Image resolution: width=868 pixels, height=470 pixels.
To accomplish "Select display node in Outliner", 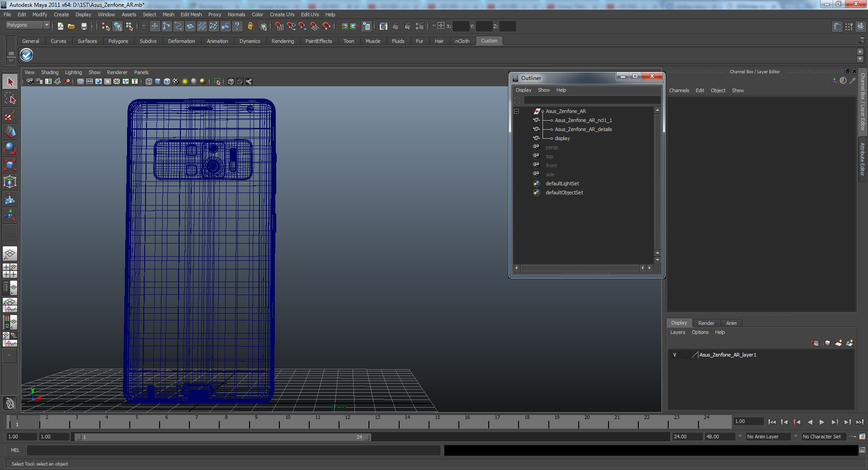I will point(562,138).
